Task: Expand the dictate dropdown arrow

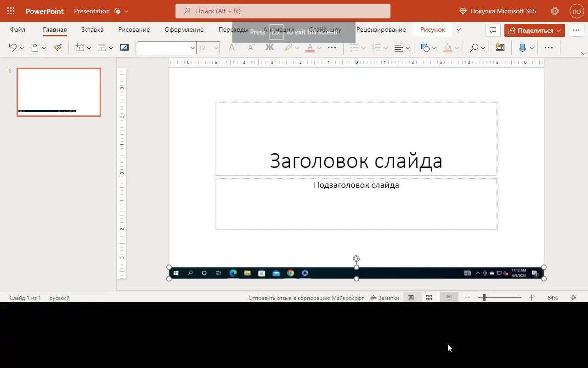Action: coord(531,48)
